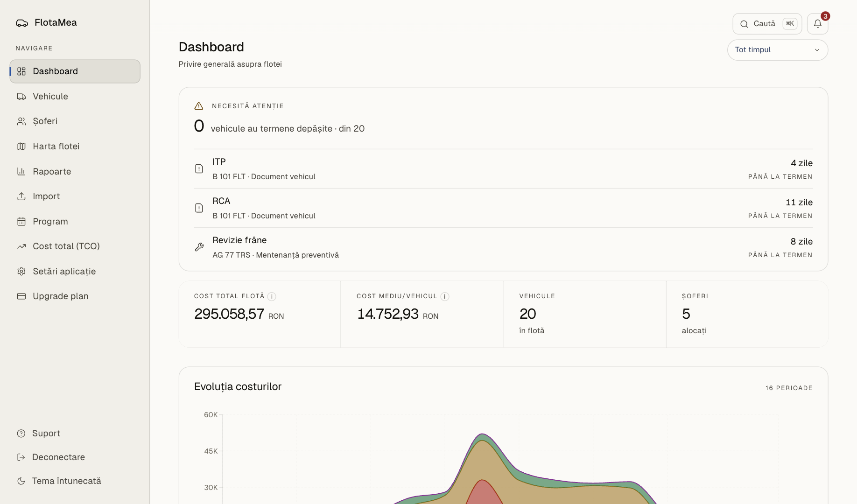Click the 16 perioade label
Screen dimensions: 857x504
tap(789, 388)
